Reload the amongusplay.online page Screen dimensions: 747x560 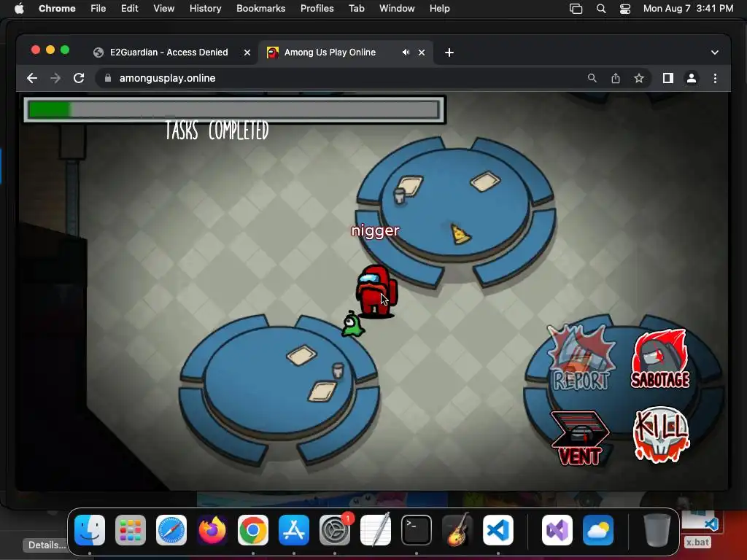(x=79, y=78)
